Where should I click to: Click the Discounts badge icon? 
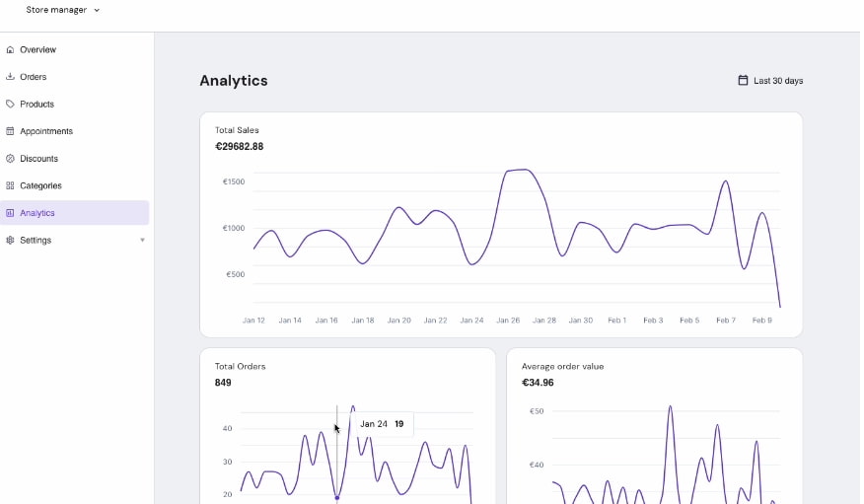(x=10, y=158)
